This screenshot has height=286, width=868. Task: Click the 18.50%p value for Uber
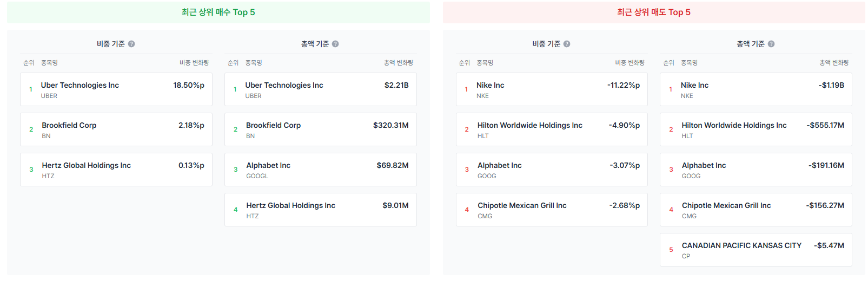[189, 85]
